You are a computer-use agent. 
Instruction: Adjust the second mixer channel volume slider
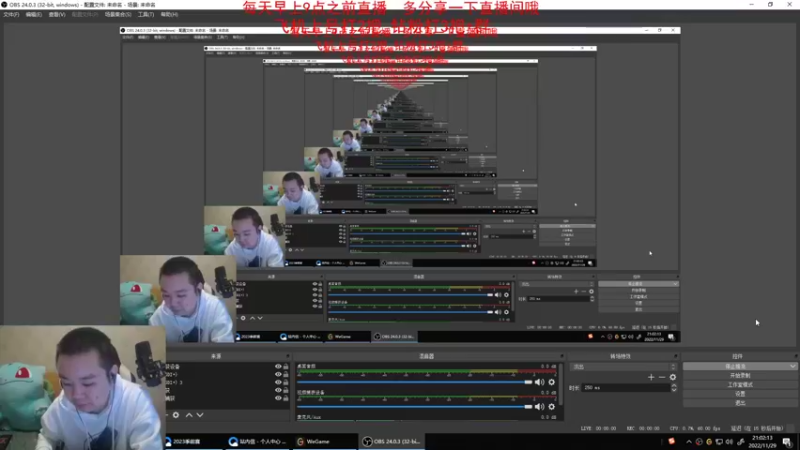coord(415,407)
